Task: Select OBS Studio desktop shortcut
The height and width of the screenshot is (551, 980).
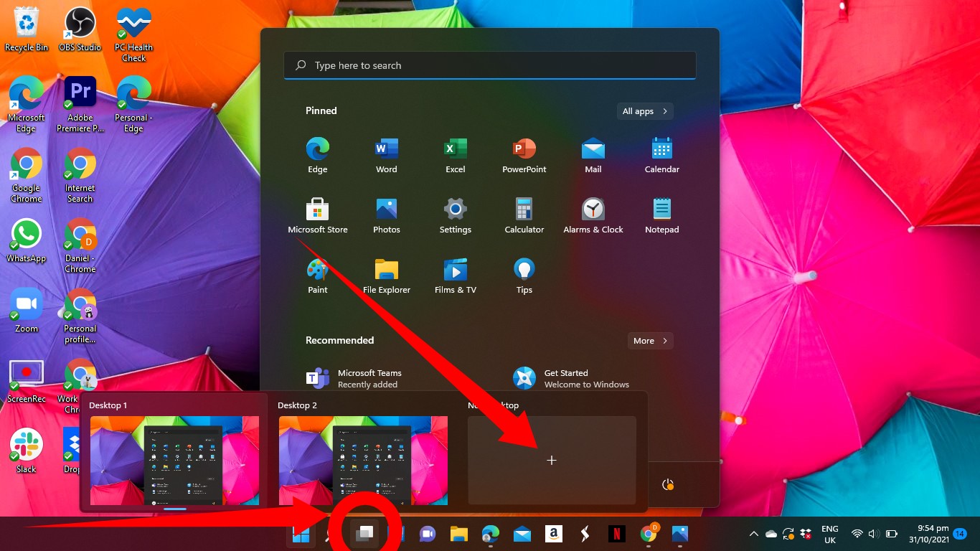Action: pyautogui.click(x=80, y=29)
